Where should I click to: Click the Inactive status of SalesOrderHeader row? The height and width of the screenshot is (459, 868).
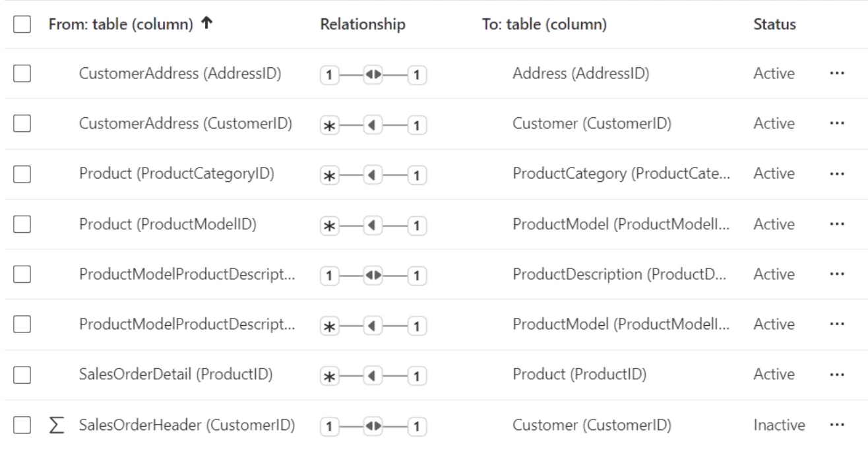coord(778,425)
